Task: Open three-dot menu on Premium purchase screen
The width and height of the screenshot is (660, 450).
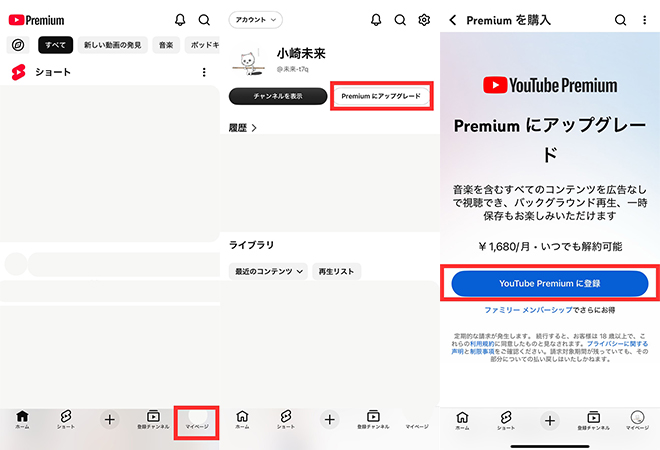Action: click(644, 20)
